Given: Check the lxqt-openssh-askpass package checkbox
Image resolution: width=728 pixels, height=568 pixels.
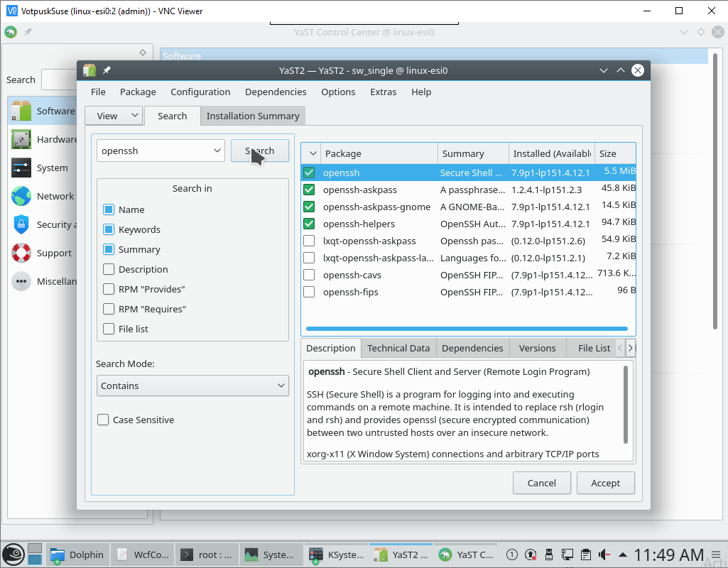Looking at the screenshot, I should pyautogui.click(x=309, y=241).
